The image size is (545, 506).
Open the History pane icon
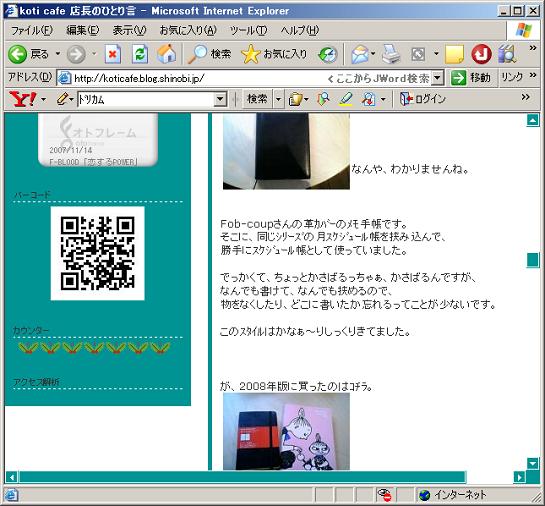(327, 54)
